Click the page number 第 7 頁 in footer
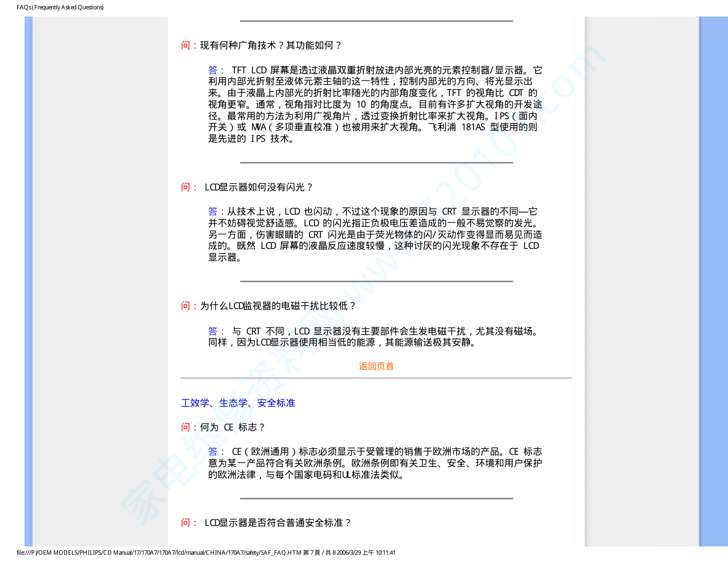The image size is (728, 563). point(312,553)
